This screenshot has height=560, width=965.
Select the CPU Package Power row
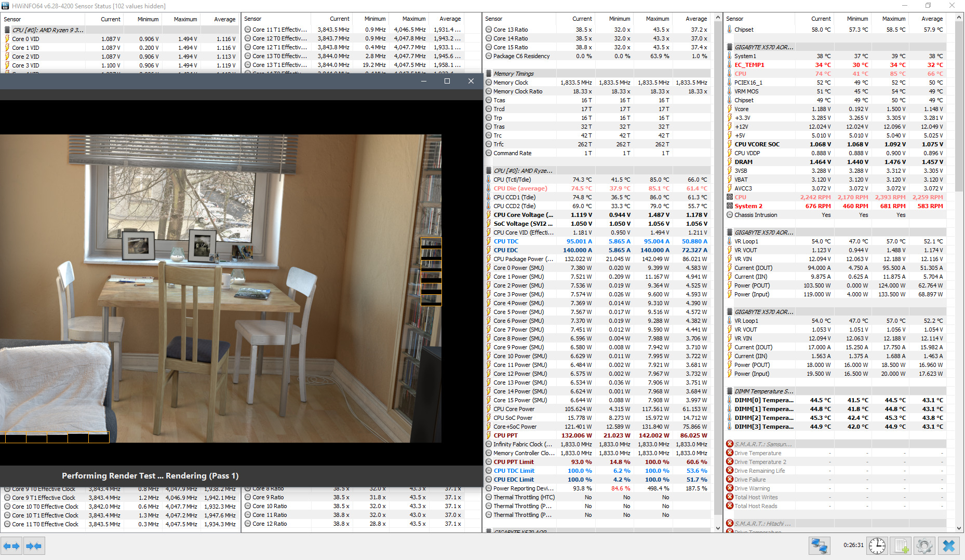click(596, 259)
